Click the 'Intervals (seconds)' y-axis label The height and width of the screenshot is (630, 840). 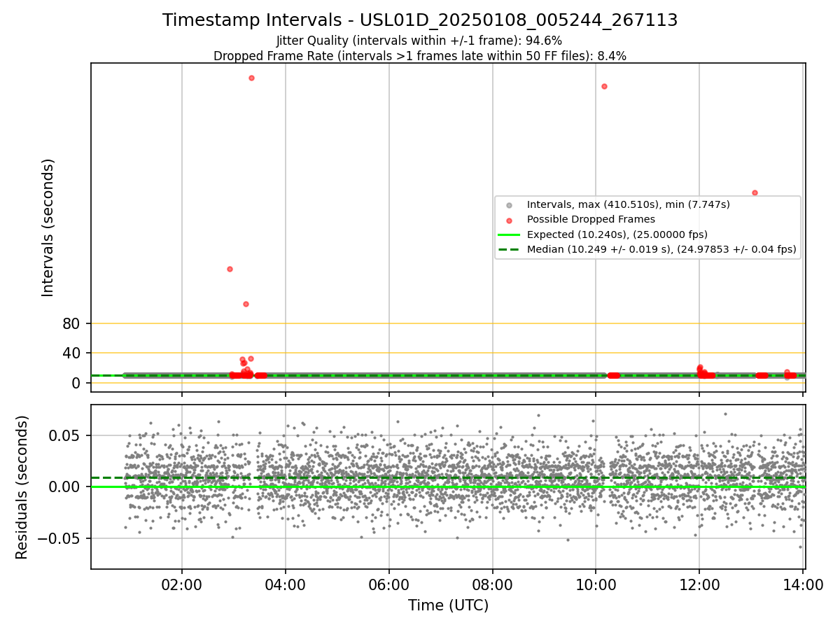click(48, 227)
